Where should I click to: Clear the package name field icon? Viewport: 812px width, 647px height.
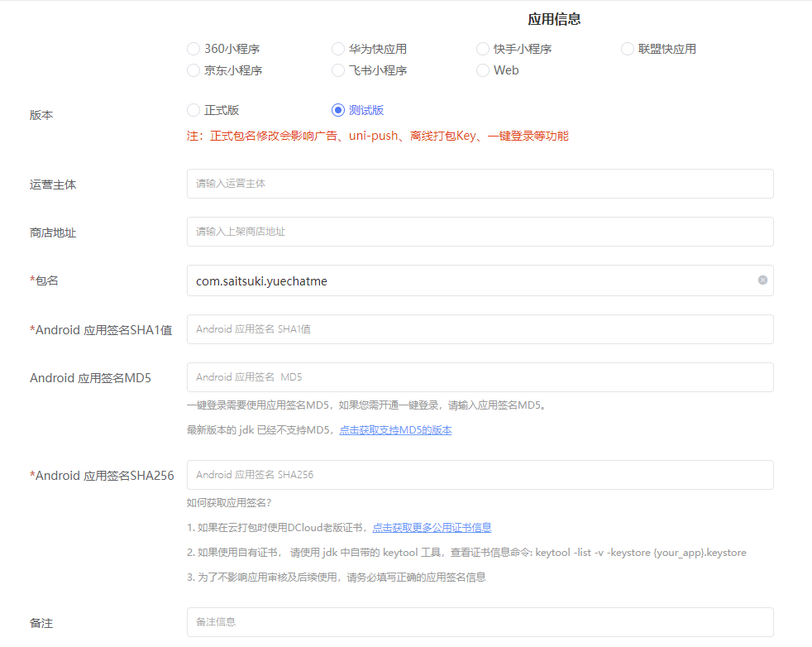pos(762,280)
